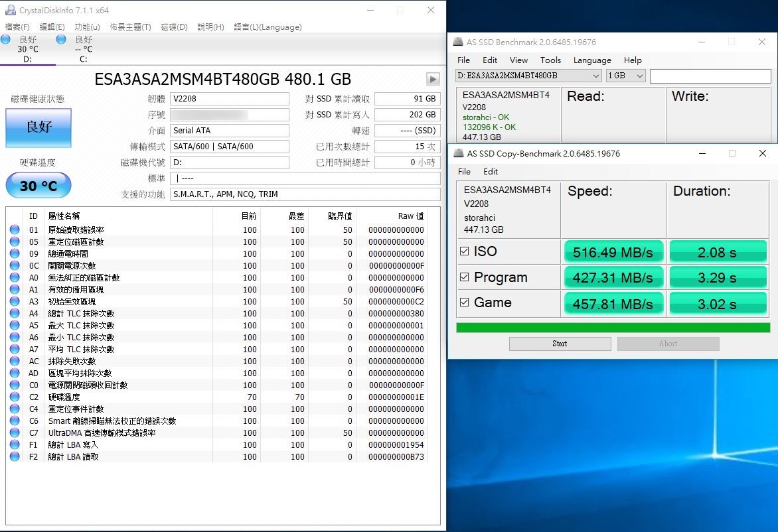
Task: Click the Raw 值 column header
Action: pos(411,216)
